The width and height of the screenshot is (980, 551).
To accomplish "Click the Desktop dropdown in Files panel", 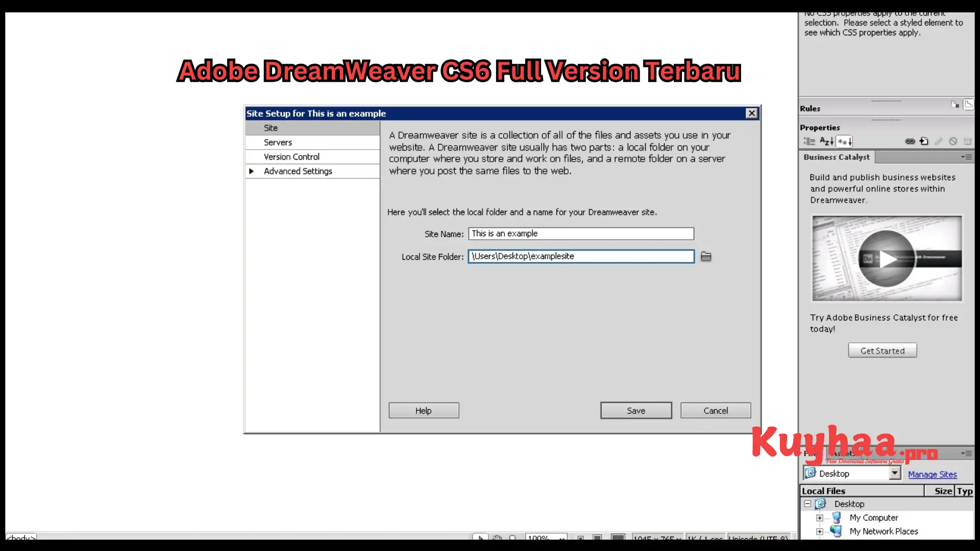I will coord(851,473).
